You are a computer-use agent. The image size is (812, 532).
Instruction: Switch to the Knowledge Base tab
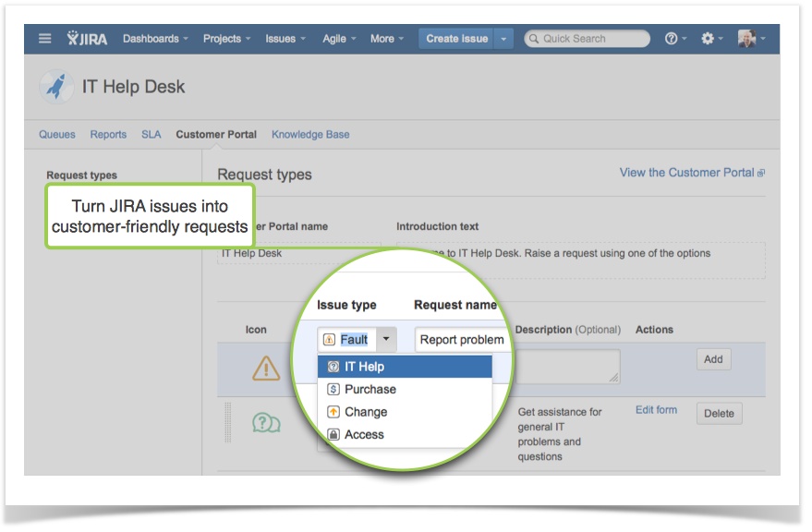click(309, 134)
